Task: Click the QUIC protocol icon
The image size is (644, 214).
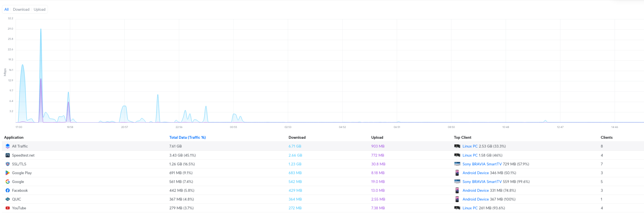Action: click(x=8, y=199)
